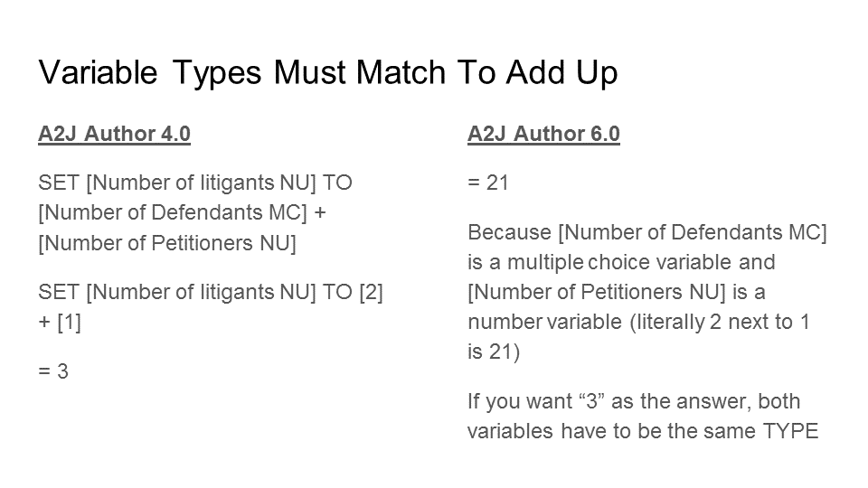Click "[Number of Defendants MC] +" in left column
Image resolution: width=868 pixels, height=488 pixels.
(x=181, y=213)
